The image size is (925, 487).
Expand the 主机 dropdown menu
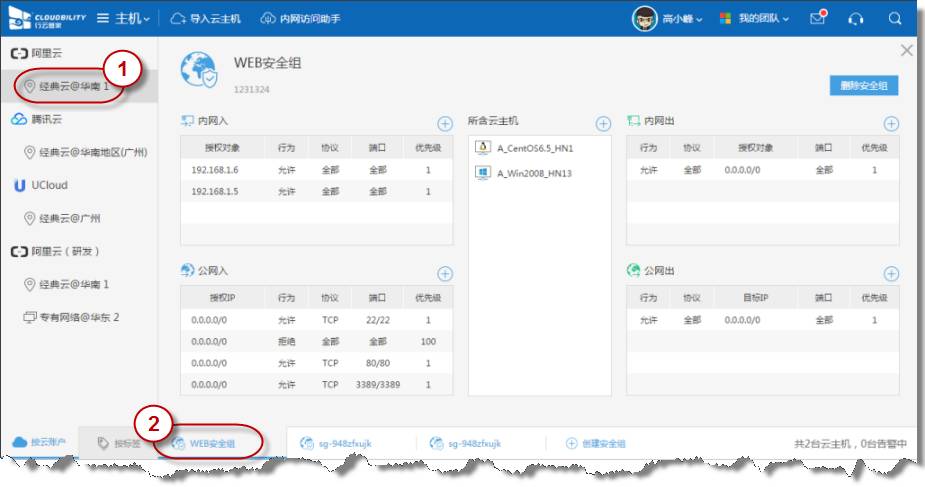tap(125, 19)
